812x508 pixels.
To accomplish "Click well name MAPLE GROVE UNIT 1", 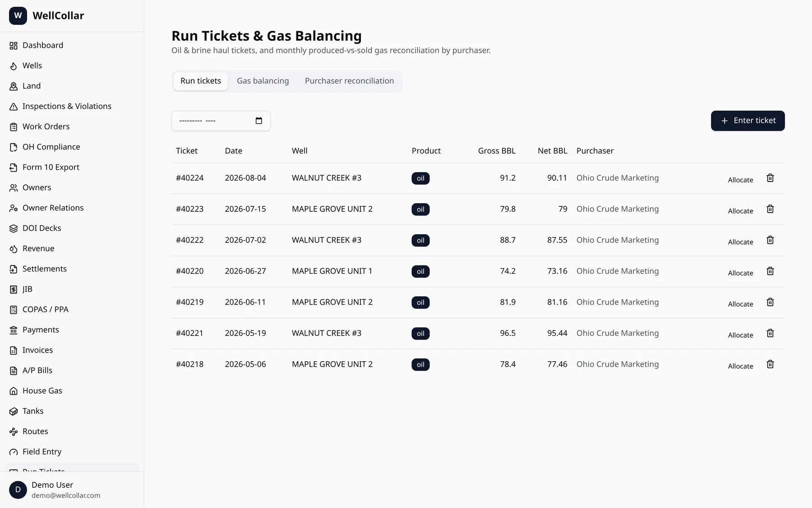I will (332, 271).
